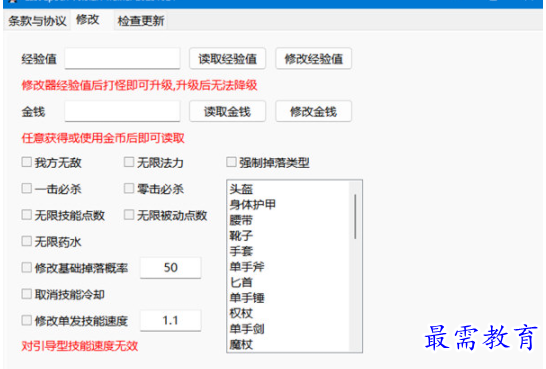Click the skill speed field showing 1.1
The height and width of the screenshot is (369, 546).
171,320
